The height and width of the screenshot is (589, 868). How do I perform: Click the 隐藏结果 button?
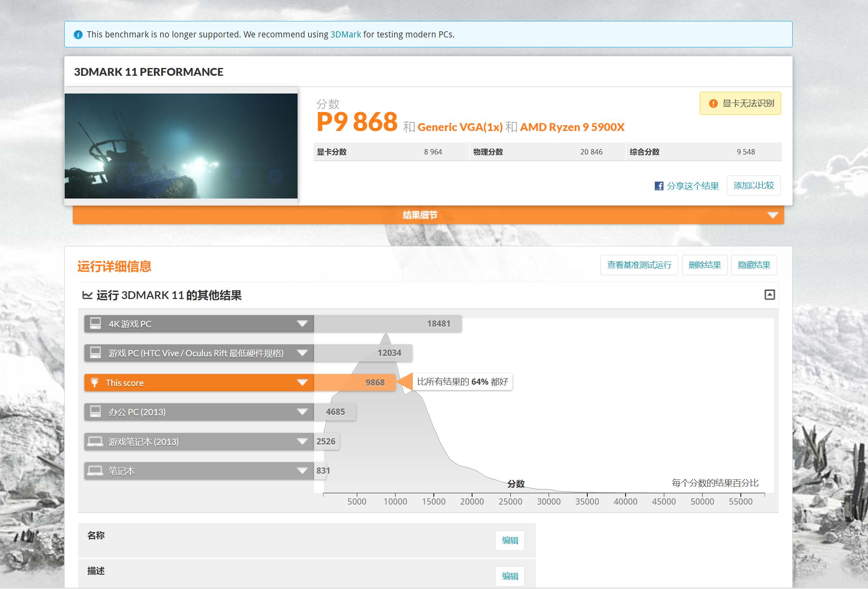point(754,265)
